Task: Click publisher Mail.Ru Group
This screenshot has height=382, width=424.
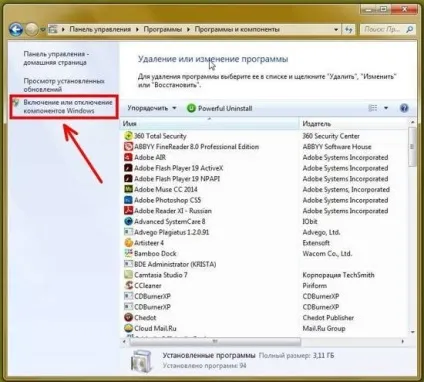Action: 324,328
